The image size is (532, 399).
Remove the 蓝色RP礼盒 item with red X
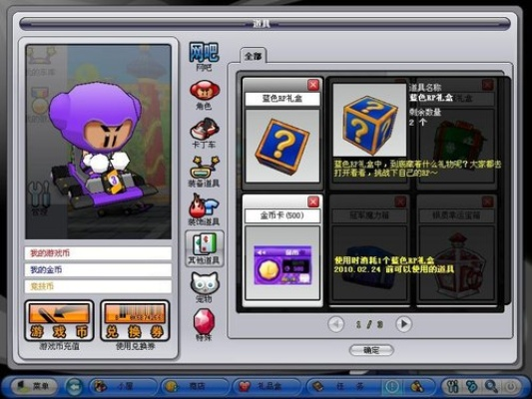[x=313, y=85]
